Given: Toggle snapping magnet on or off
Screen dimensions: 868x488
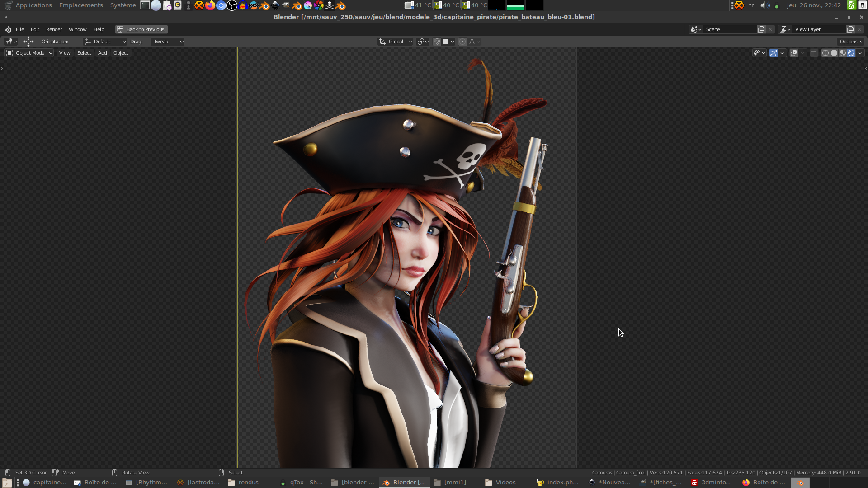Looking at the screenshot, I should click(437, 42).
